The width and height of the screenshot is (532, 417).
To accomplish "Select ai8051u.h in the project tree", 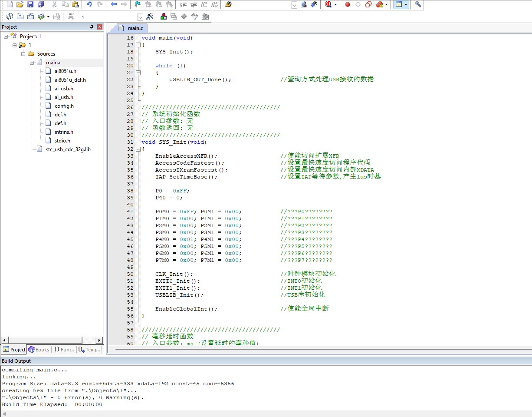I will [x=65, y=71].
